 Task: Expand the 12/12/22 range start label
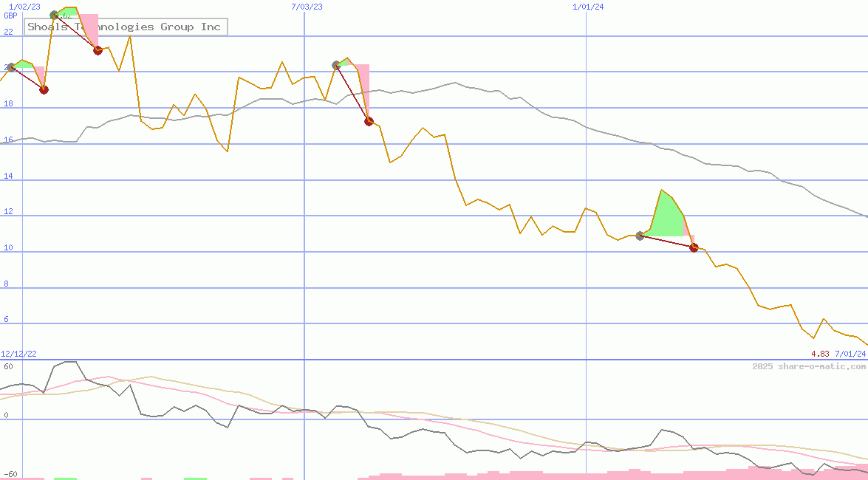tap(18, 353)
